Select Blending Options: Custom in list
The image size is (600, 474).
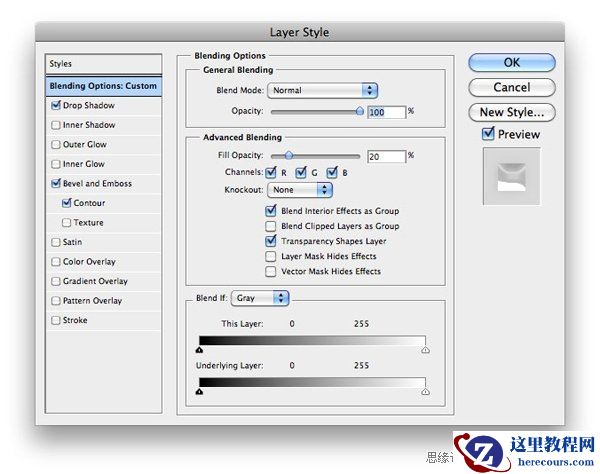pyautogui.click(x=103, y=86)
